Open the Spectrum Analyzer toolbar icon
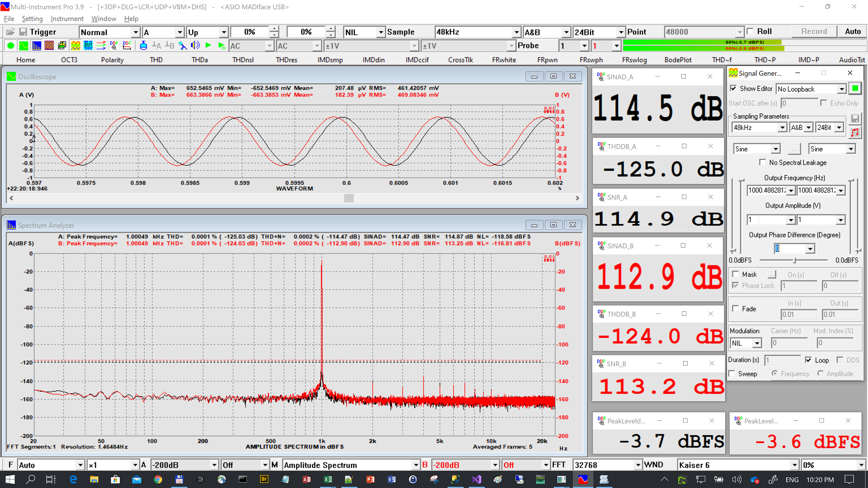 37,46
